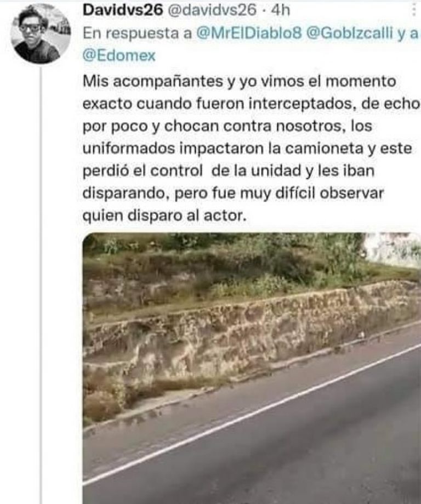
Task: Open the @Edomex mention
Action: tap(120, 56)
